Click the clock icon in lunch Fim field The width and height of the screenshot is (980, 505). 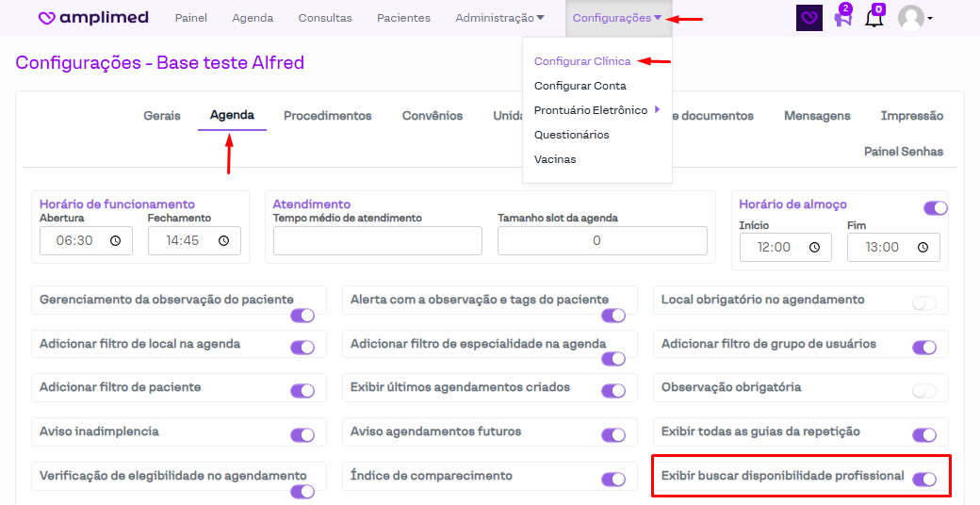pyautogui.click(x=923, y=248)
